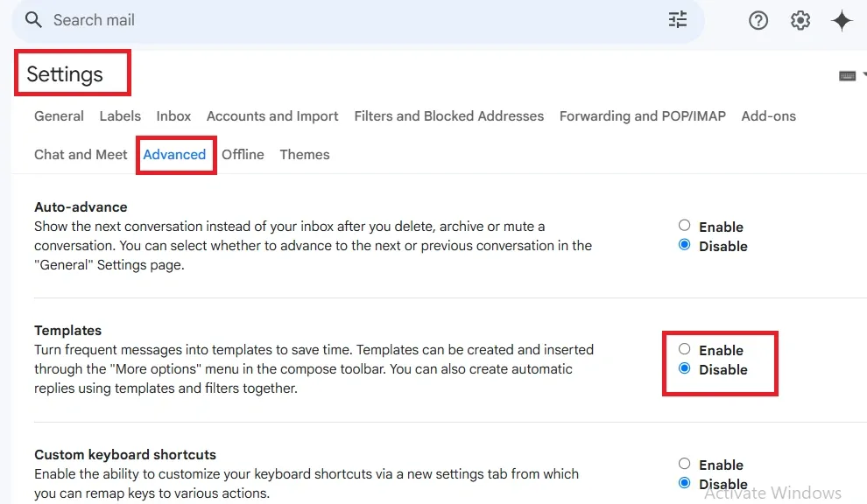Switch to the General tab

(59, 116)
